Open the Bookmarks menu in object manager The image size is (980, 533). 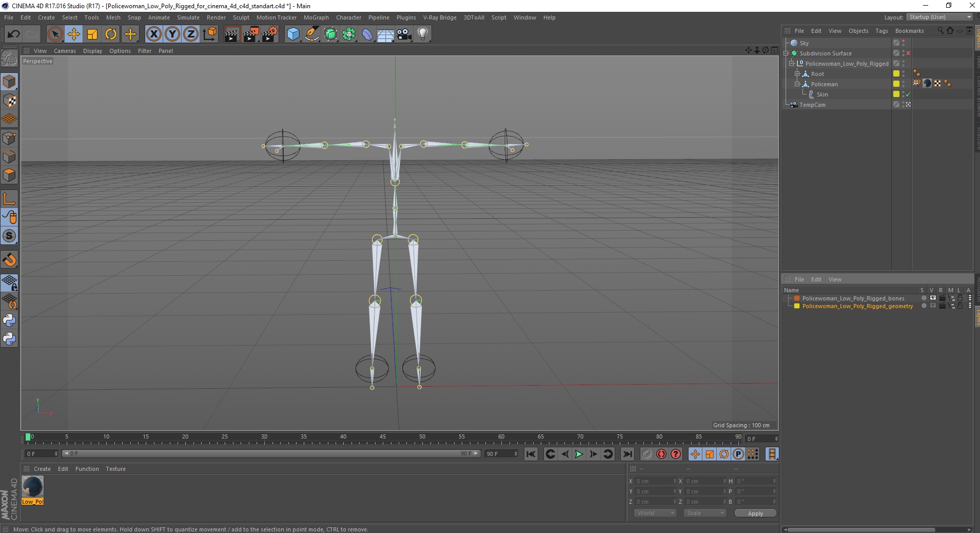(909, 31)
